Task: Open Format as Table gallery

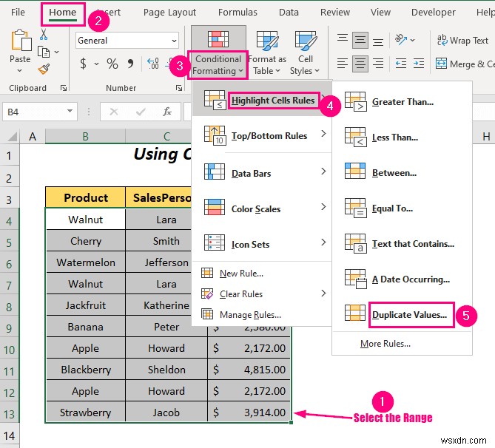Action: tap(267, 53)
